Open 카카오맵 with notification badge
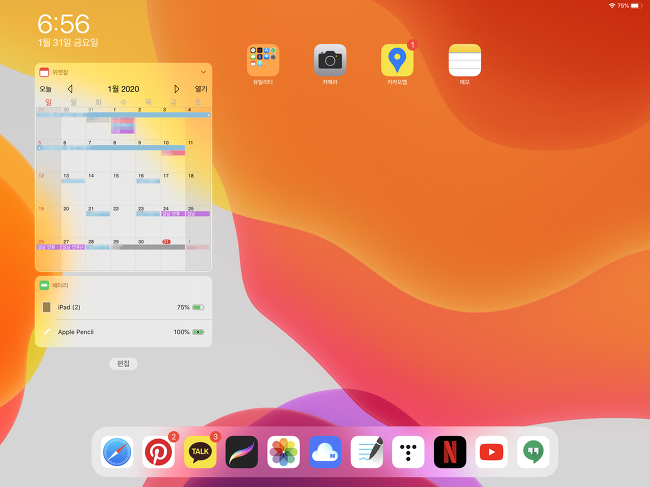This screenshot has width=650, height=487. click(x=397, y=60)
